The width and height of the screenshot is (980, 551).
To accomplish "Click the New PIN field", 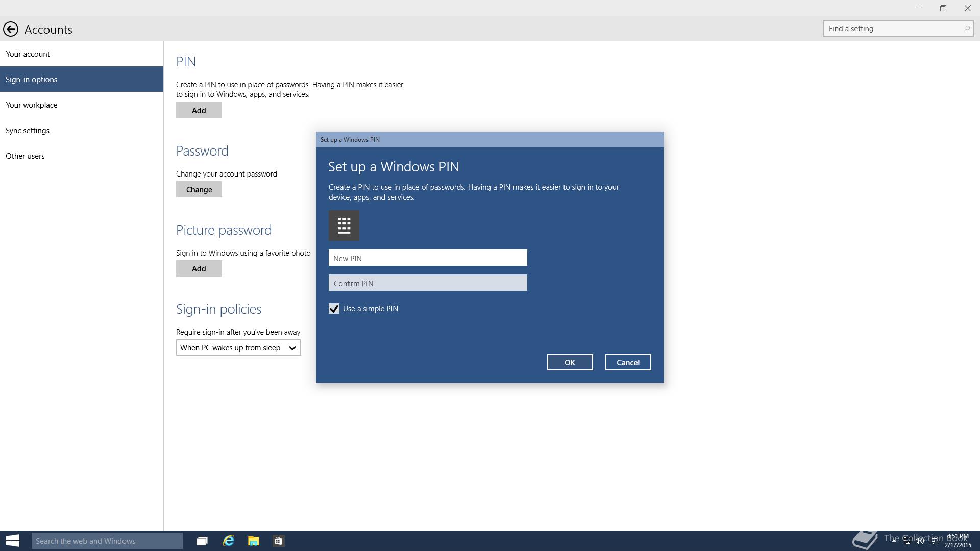I will coord(428,258).
